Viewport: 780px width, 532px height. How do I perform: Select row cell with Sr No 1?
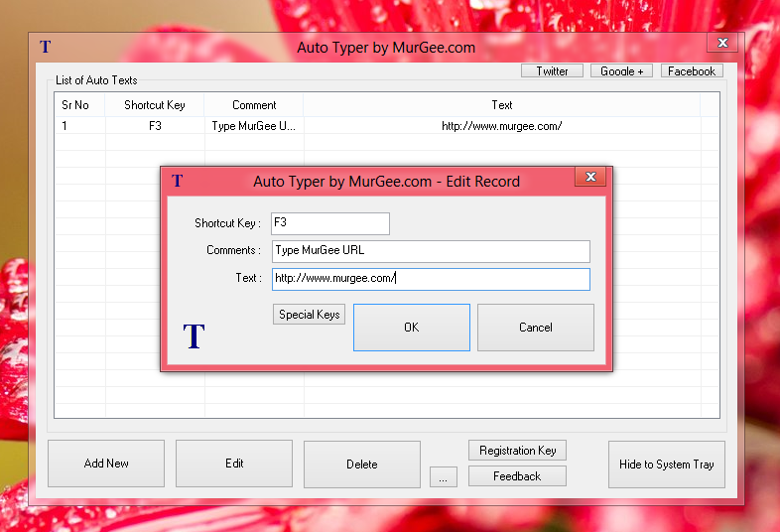[79, 126]
